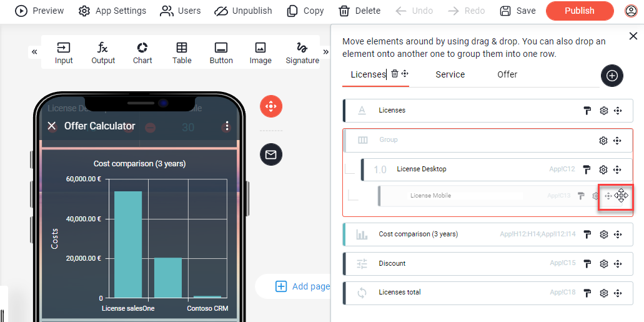Close Offer Calculator in phone preview
The height and width of the screenshot is (322, 644).
[52, 126]
